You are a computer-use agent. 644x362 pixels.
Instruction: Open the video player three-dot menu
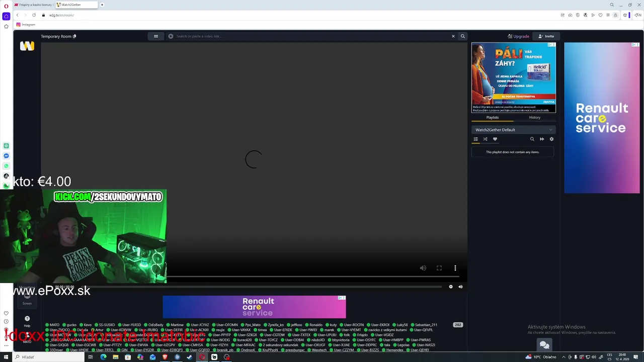[x=455, y=268]
